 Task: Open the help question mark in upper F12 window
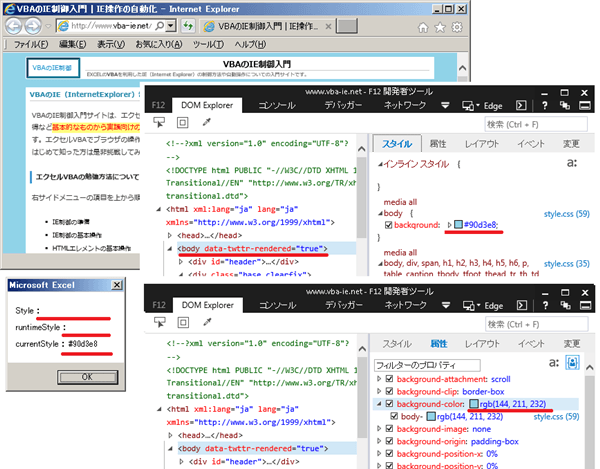click(544, 106)
